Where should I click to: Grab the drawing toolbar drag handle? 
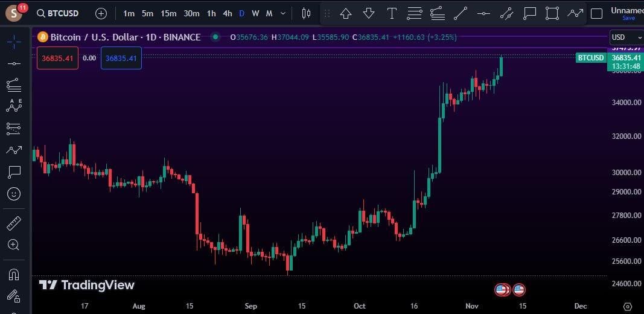[327, 13]
